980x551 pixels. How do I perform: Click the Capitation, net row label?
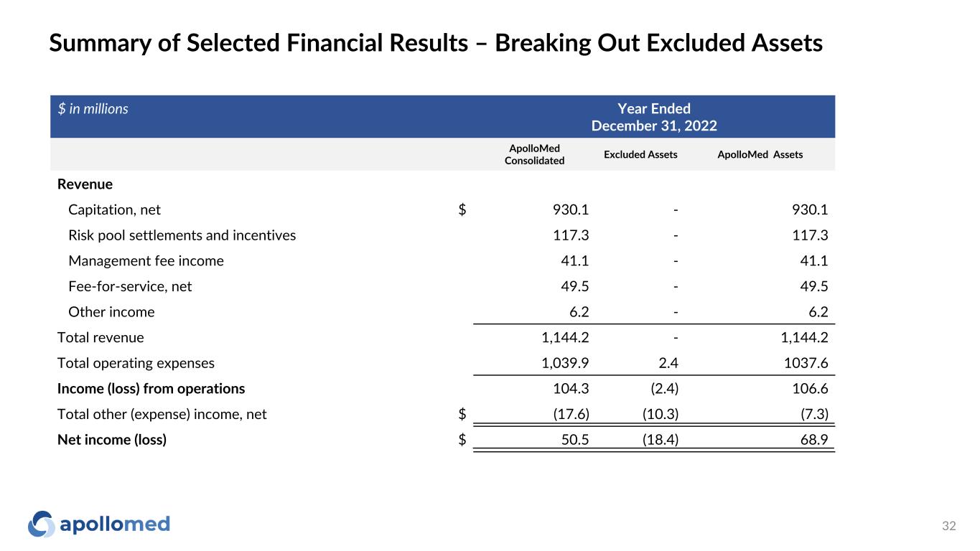pyautogui.click(x=114, y=209)
